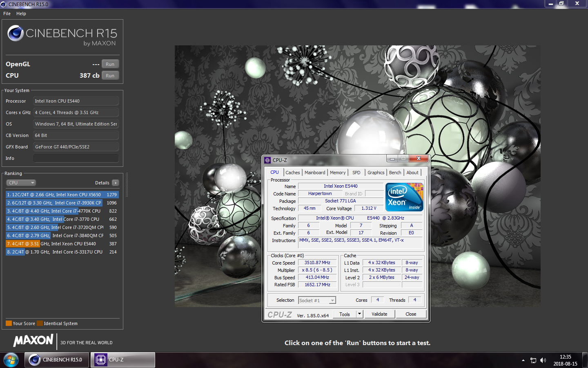
Task: Switch to Memory tab in CPU-Z
Action: tap(338, 173)
